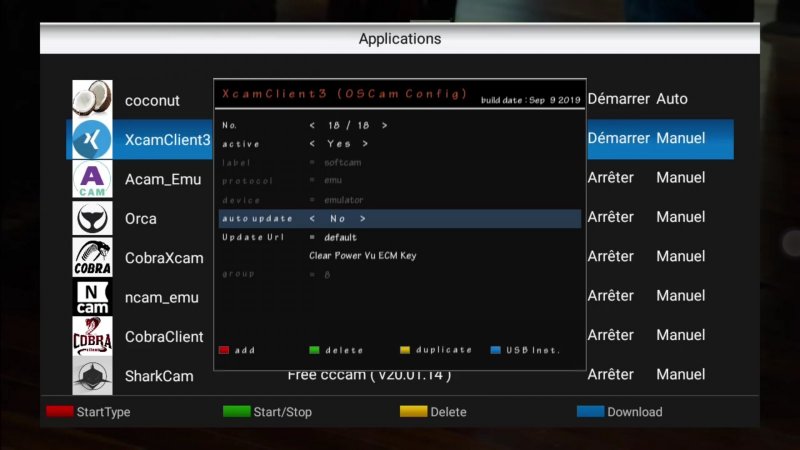
Task: Select the ncam_emu list entry name
Action: pyautogui.click(x=162, y=297)
